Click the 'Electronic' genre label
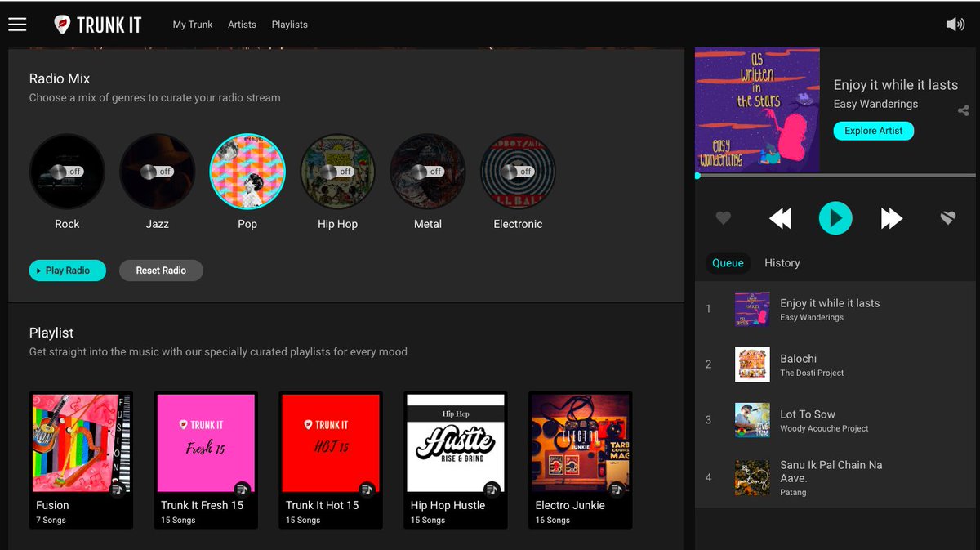Viewport: 980px width, 550px height. point(518,224)
